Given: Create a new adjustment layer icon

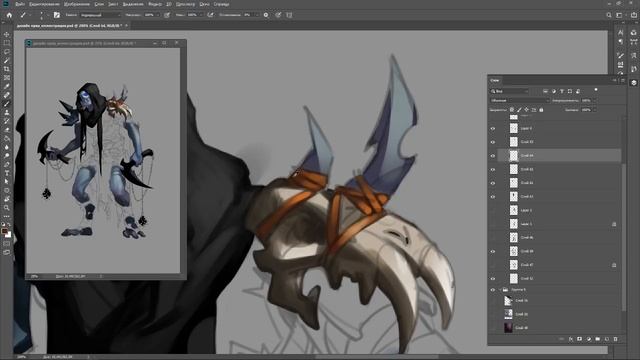Looking at the screenshot, I should pyautogui.click(x=589, y=339).
